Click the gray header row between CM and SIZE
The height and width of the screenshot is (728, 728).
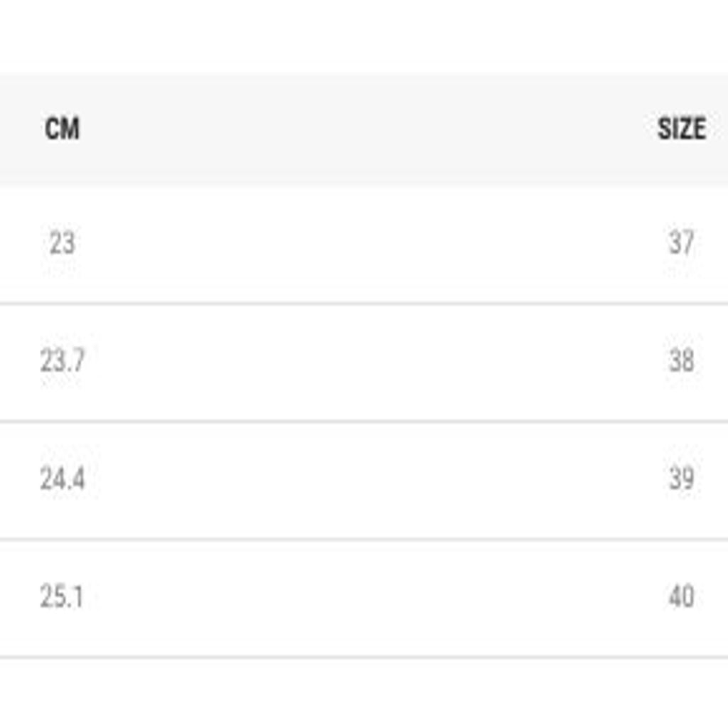pos(364,129)
